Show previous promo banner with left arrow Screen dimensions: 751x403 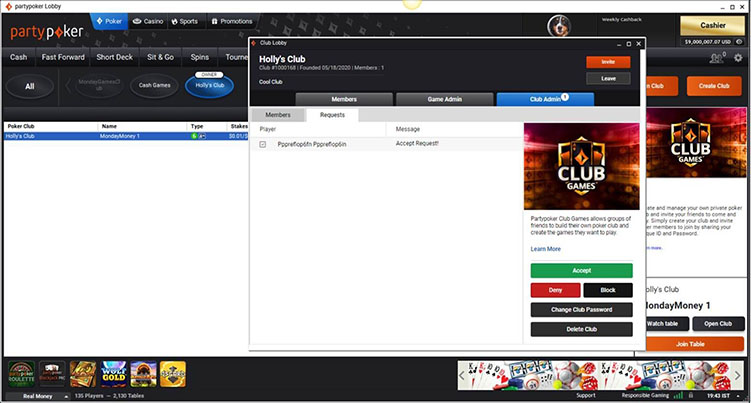click(x=462, y=375)
